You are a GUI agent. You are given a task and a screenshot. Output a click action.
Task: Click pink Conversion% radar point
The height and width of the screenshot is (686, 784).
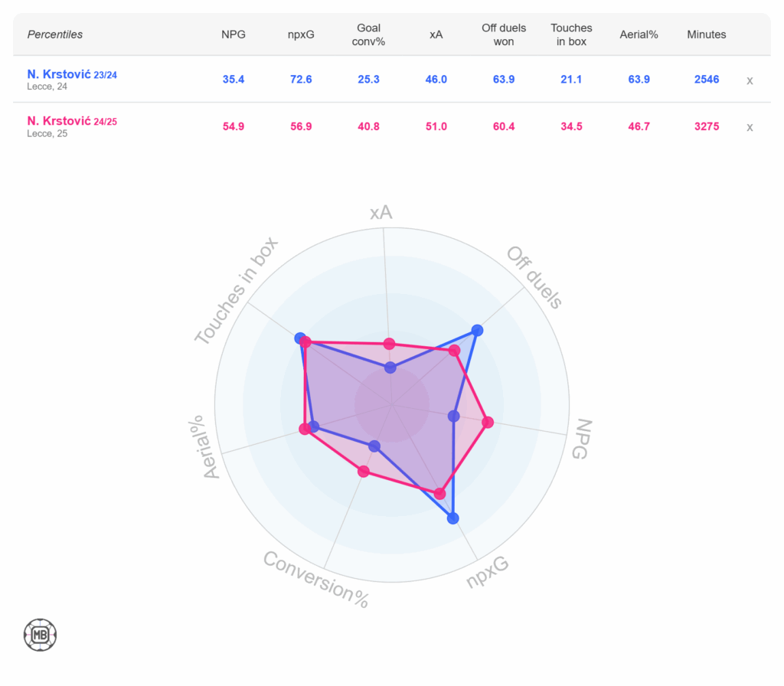click(364, 472)
